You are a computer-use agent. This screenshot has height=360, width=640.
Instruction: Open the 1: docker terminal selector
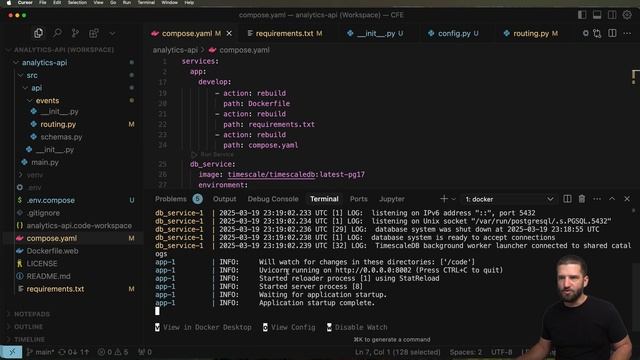point(509,200)
